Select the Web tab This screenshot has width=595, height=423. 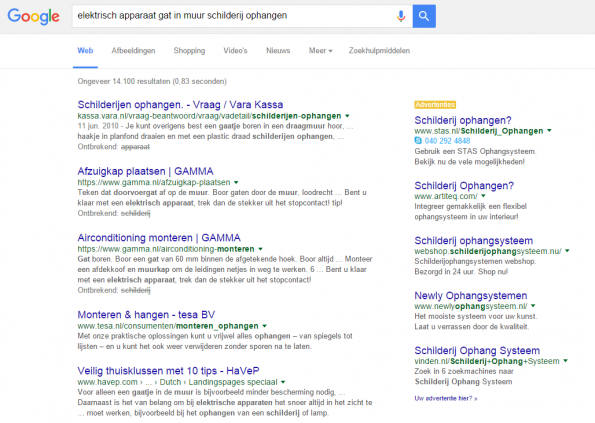85,50
